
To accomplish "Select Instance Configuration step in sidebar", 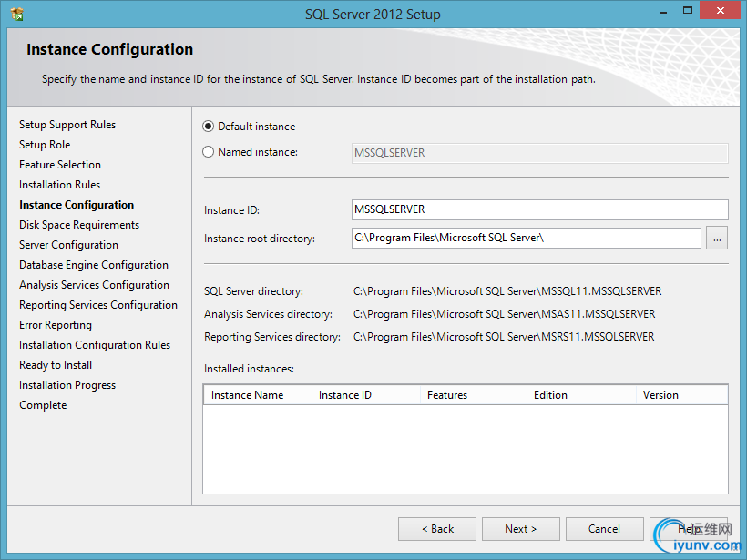I will pyautogui.click(x=77, y=205).
